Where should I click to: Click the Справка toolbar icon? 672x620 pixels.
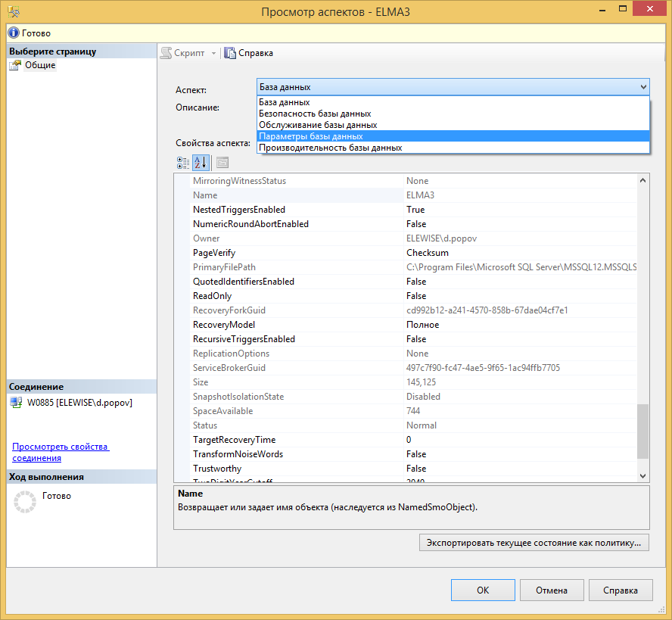tap(230, 53)
